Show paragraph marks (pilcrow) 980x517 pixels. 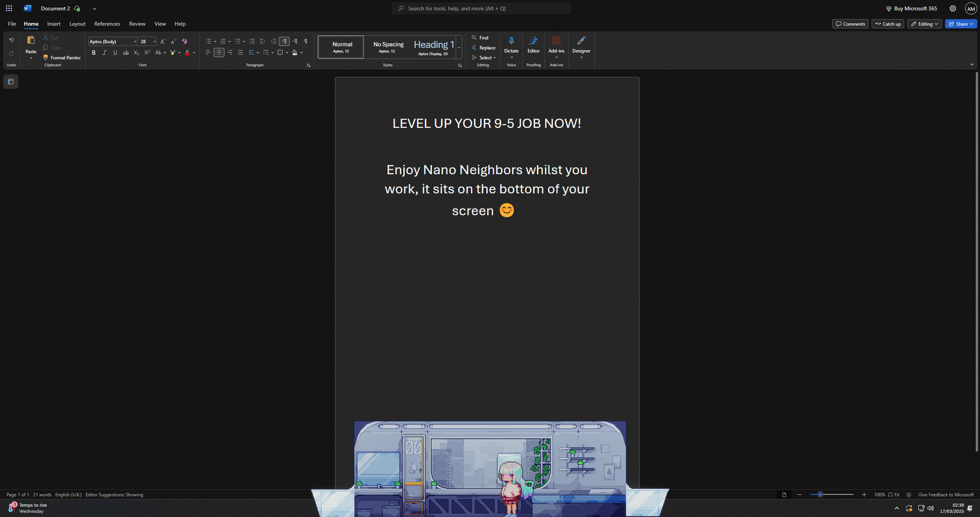pyautogui.click(x=305, y=41)
